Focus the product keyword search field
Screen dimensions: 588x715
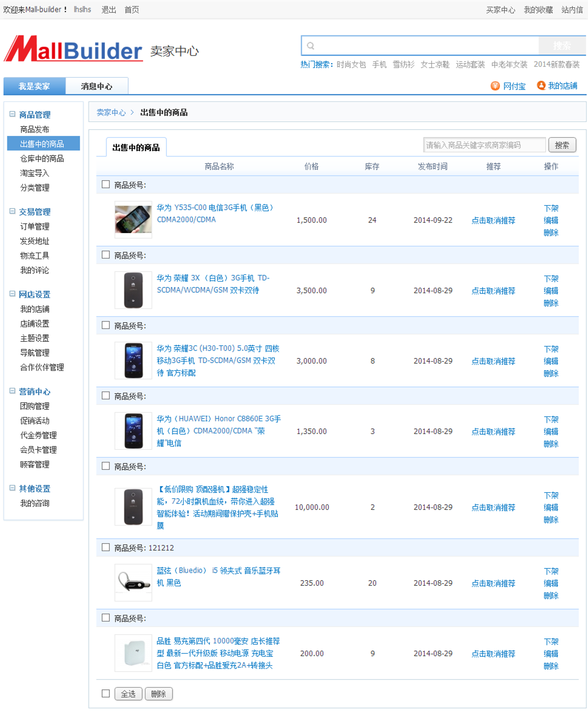[484, 145]
